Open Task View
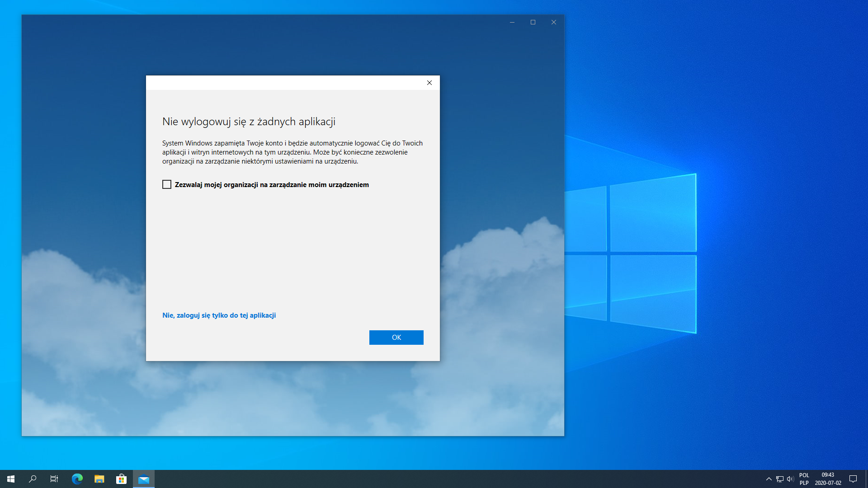 tap(54, 479)
